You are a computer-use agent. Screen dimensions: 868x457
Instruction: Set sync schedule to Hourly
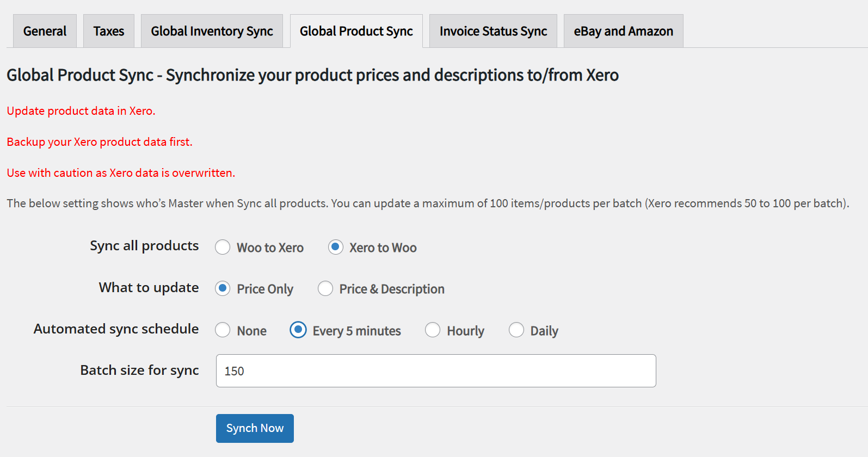click(433, 330)
